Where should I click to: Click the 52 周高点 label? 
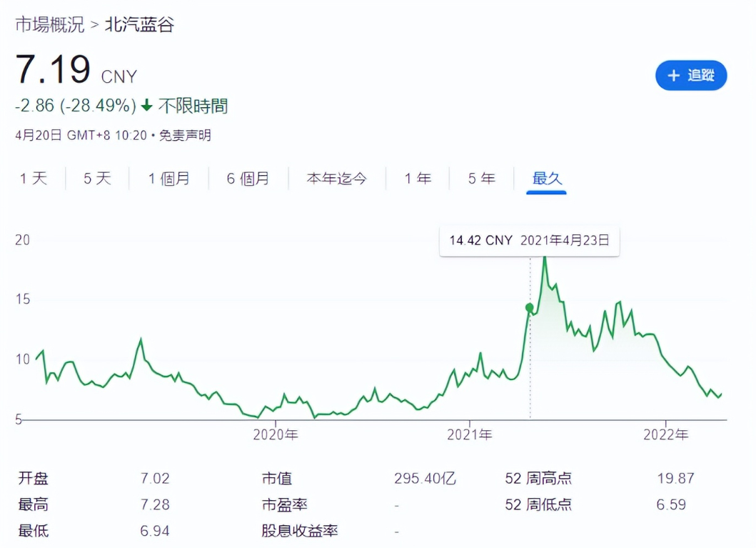click(538, 478)
